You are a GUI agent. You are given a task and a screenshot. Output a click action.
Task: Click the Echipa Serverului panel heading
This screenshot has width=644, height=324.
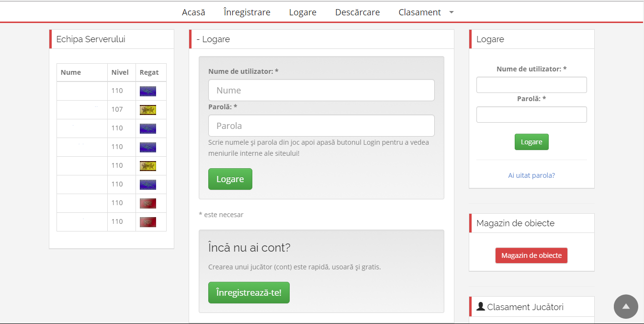tap(91, 39)
